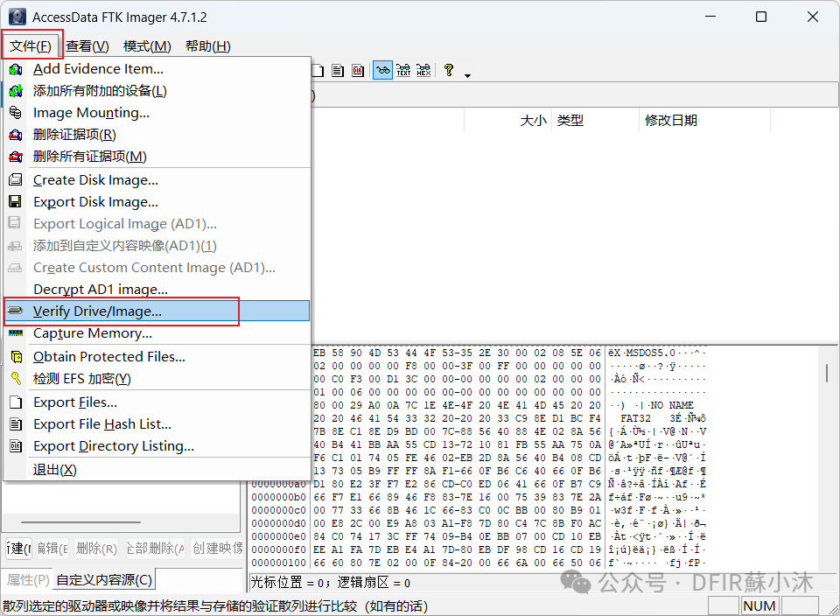Viewport: 840px width, 616px height.
Task: Click the remove evidence item icon
Action: [16, 135]
